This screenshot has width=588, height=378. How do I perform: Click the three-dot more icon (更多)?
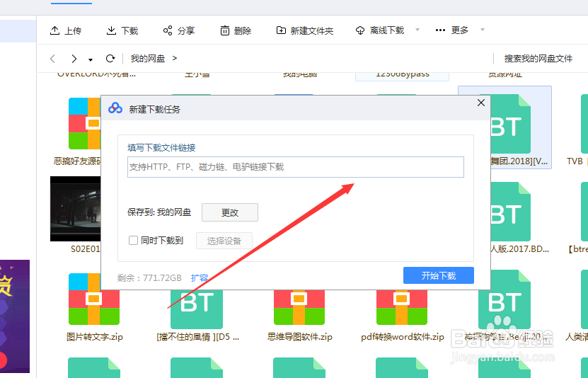[440, 30]
